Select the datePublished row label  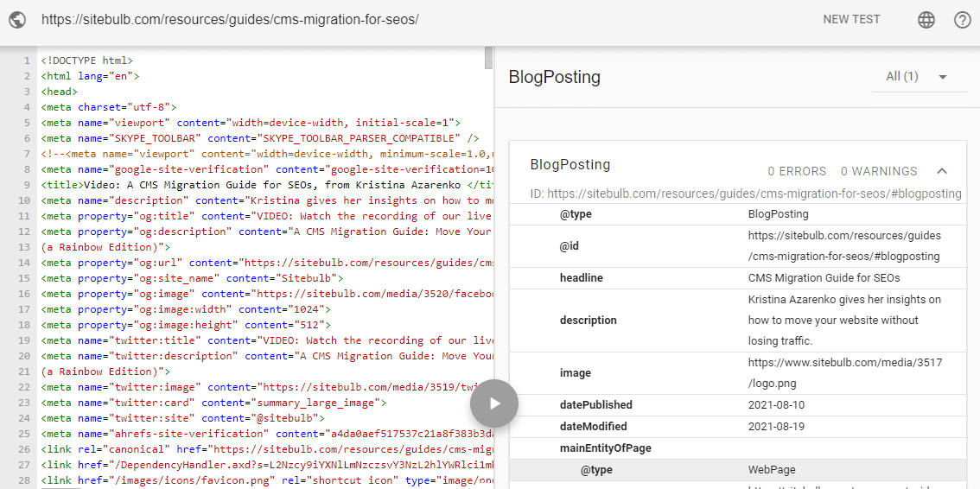[595, 404]
